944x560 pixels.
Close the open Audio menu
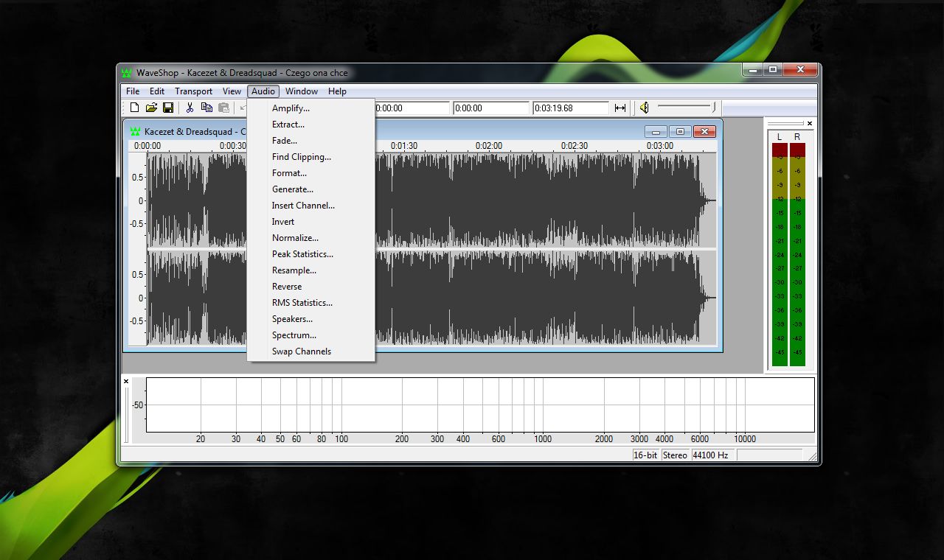pos(263,91)
